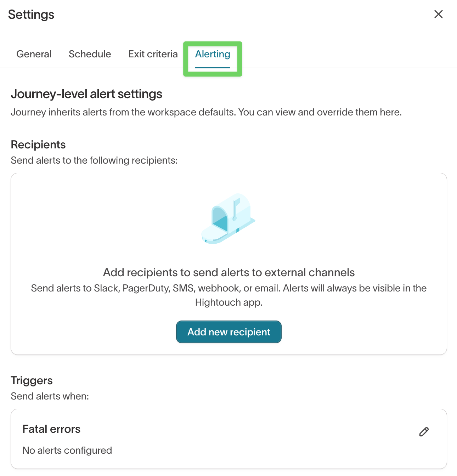Click the Recipients section heading
The height and width of the screenshot is (476, 457).
(38, 144)
